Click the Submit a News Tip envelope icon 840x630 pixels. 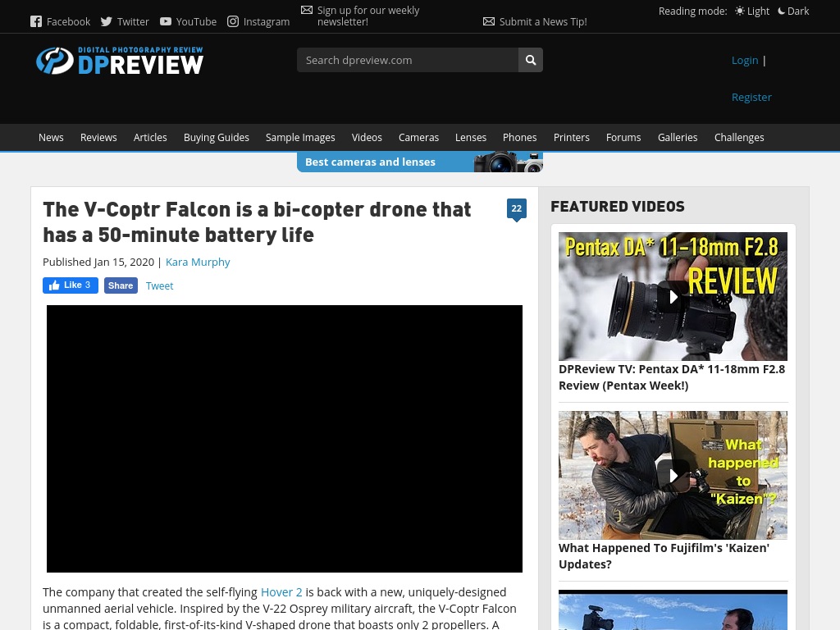point(489,21)
